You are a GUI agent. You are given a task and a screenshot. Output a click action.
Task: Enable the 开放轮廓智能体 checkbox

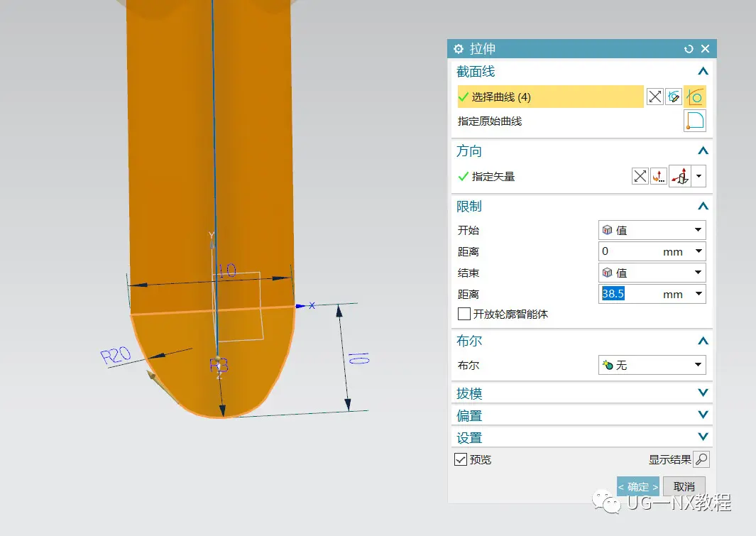click(464, 314)
